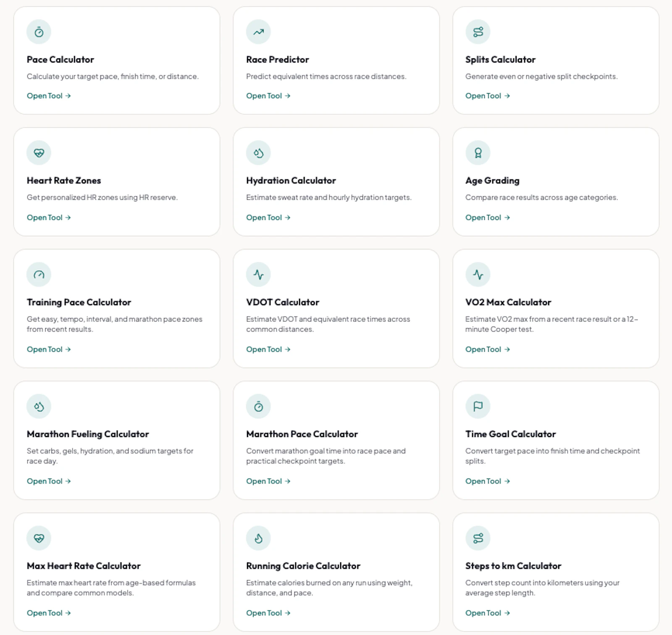The width and height of the screenshot is (672, 635).
Task: Click the Race Predictor card title
Action: point(278,60)
